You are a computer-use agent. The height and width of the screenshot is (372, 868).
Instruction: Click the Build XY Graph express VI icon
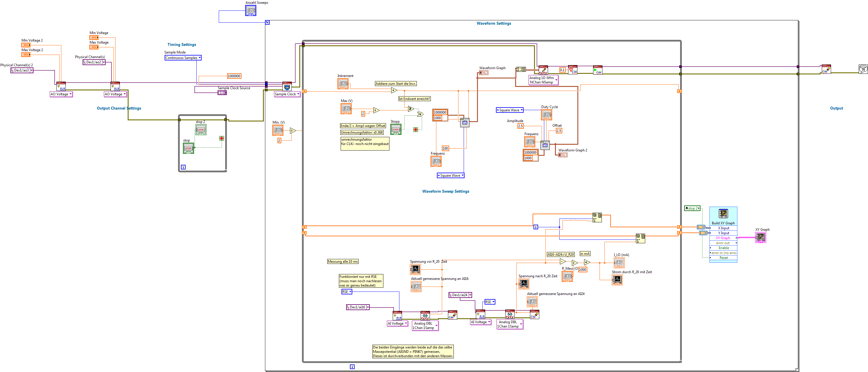point(723,213)
